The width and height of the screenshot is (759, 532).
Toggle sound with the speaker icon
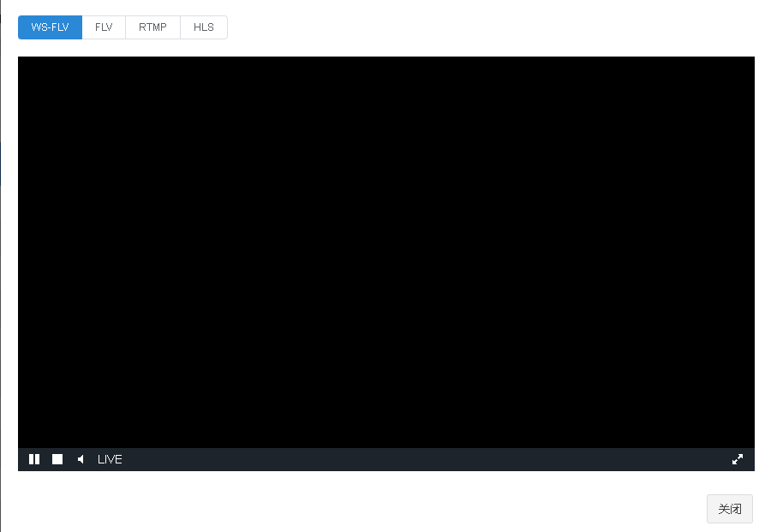point(80,459)
